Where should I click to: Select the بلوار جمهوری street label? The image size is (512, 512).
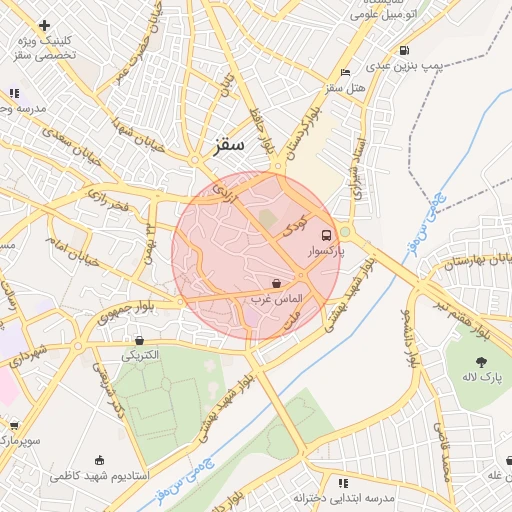pos(126,312)
